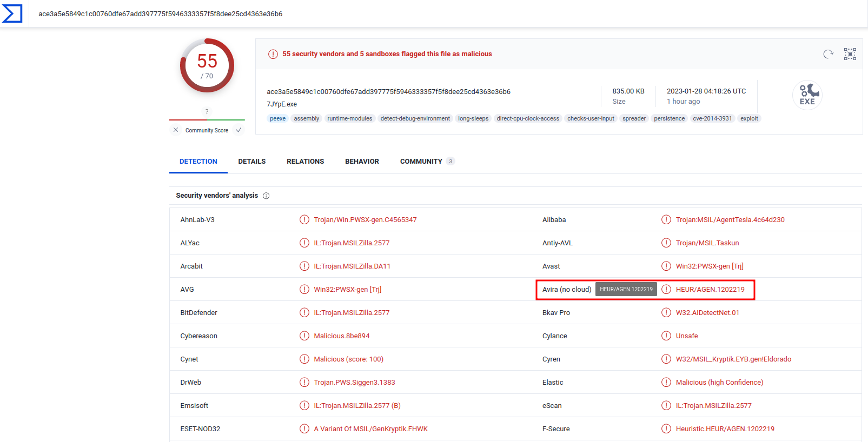Click the alert icon in malicious banner
Image resolution: width=868 pixels, height=442 pixels.
coord(273,54)
